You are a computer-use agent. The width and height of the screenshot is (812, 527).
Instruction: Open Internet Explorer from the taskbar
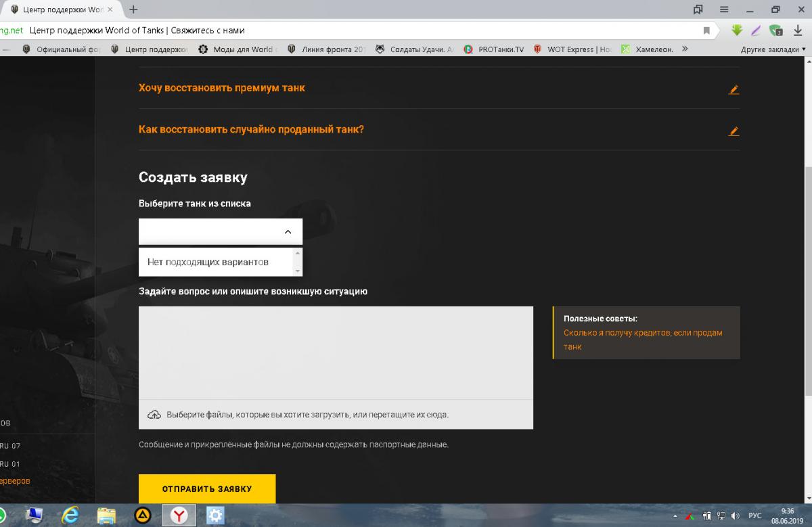coord(70,515)
